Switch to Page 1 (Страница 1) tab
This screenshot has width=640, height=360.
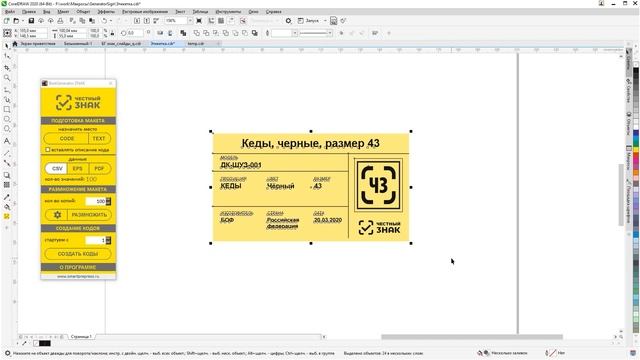[x=81, y=337]
